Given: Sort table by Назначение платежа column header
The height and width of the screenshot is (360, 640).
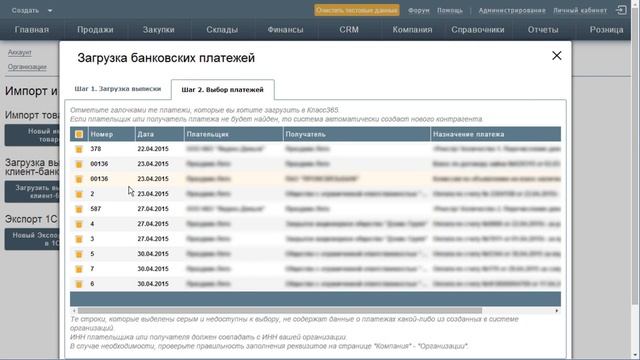Looking at the screenshot, I should click(x=496, y=134).
